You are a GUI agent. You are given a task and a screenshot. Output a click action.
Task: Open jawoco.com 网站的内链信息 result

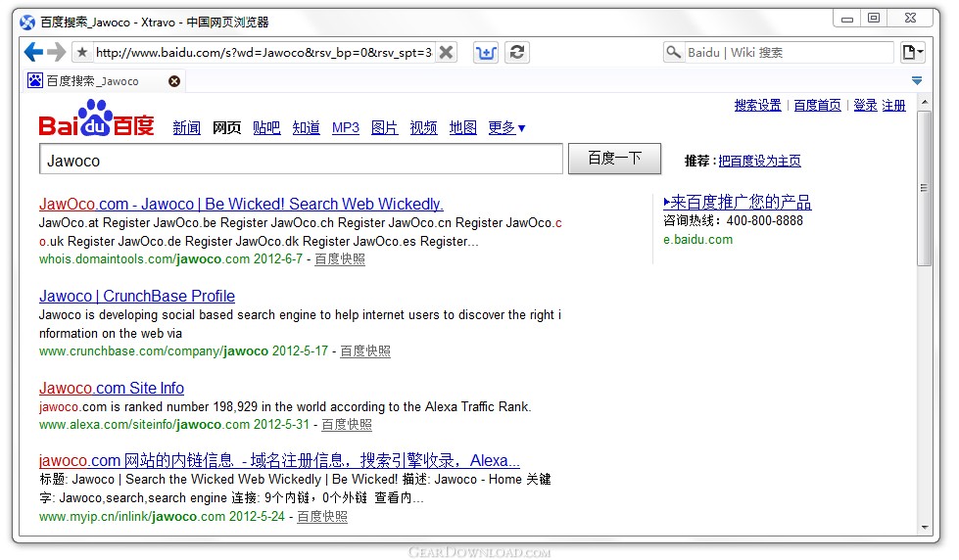279,460
